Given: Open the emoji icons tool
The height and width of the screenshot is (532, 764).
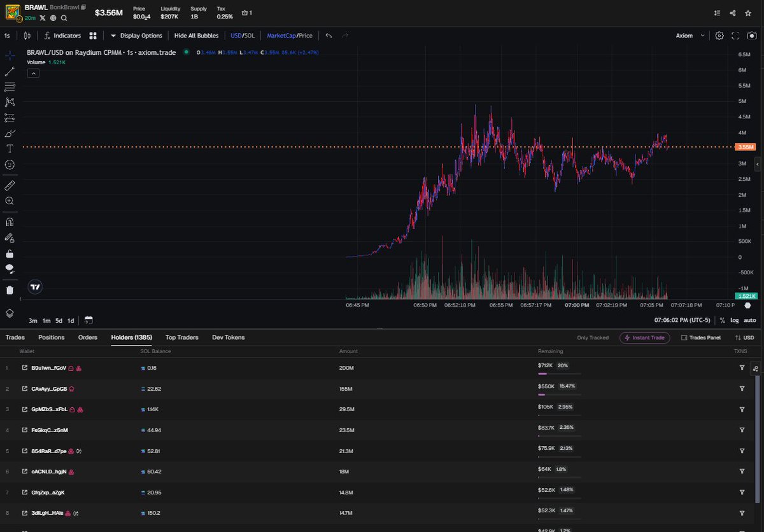Looking at the screenshot, I should tap(10, 164).
